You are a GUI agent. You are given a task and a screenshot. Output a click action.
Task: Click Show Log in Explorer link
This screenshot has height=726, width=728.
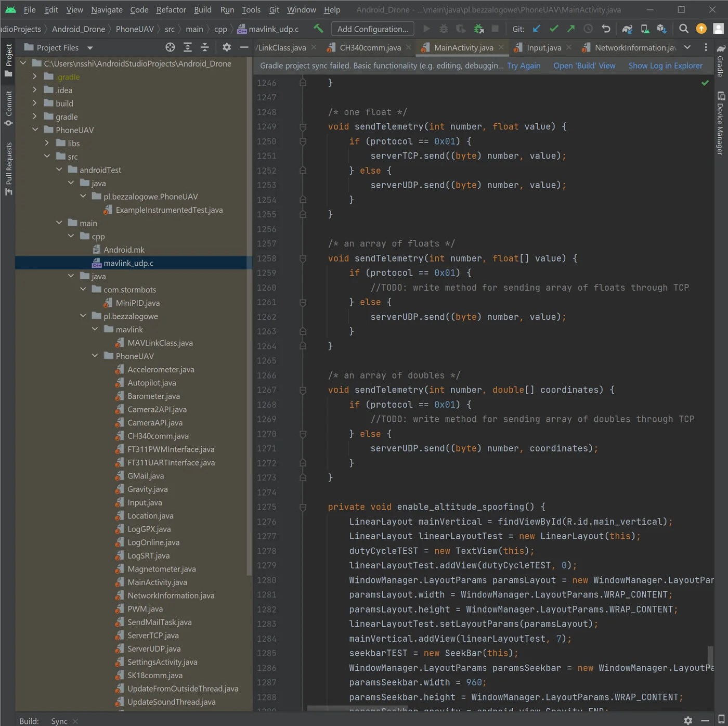tap(665, 66)
